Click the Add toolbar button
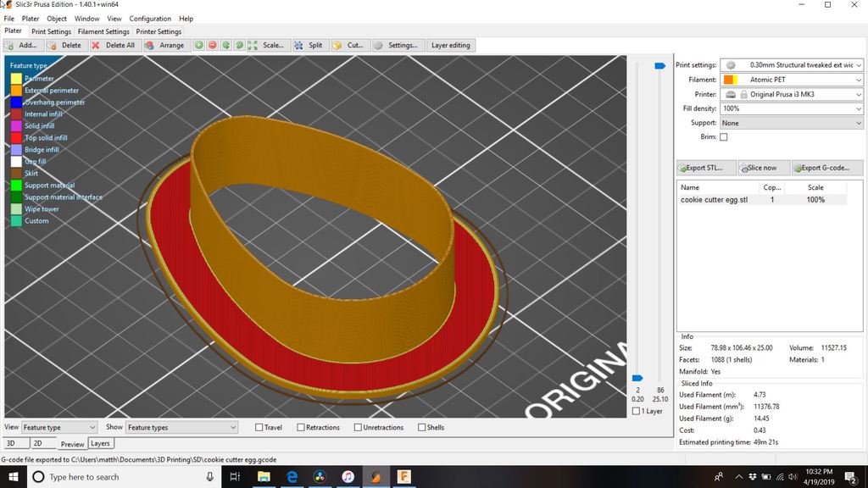The width and height of the screenshot is (868, 488). (x=23, y=46)
